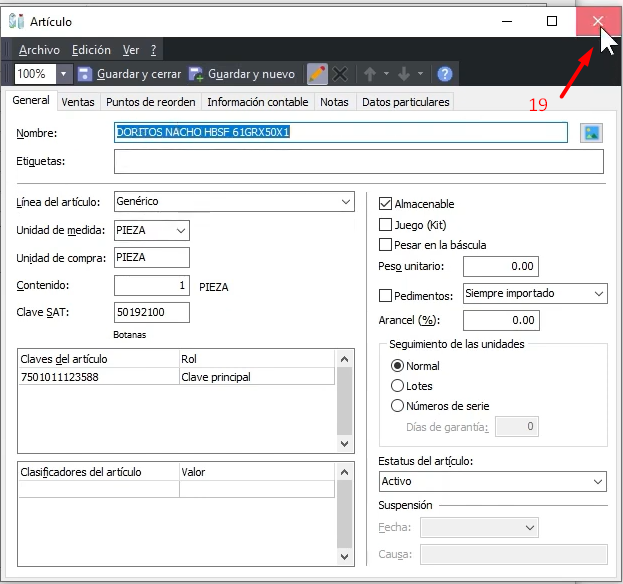Open the Archivo menu
The height and width of the screenshot is (584, 623).
coord(39,50)
